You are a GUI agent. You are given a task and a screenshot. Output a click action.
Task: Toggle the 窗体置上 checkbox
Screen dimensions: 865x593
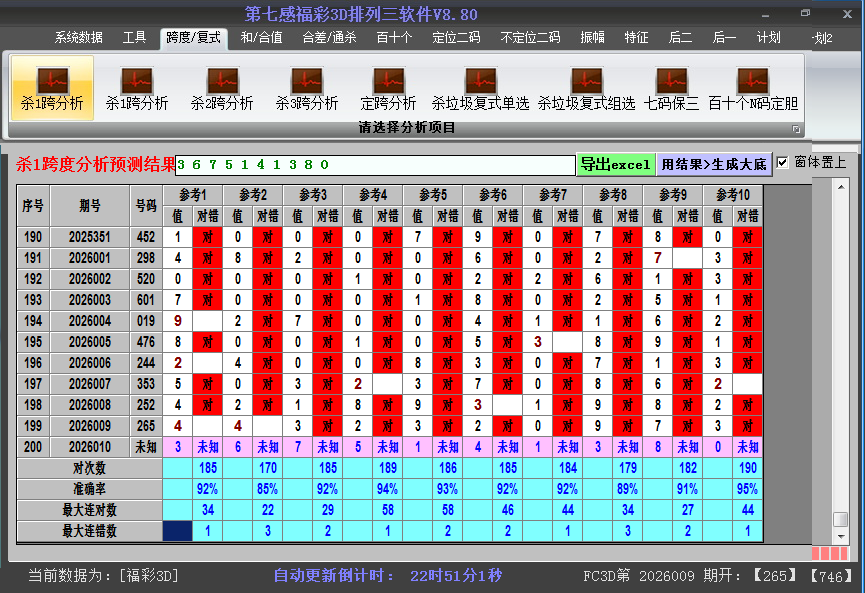pos(783,162)
